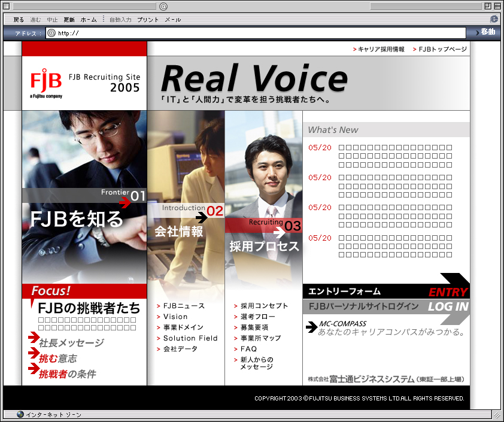This screenshot has height=422, width=504.
Task: Open the FJBを知る section
Action: click(77, 219)
